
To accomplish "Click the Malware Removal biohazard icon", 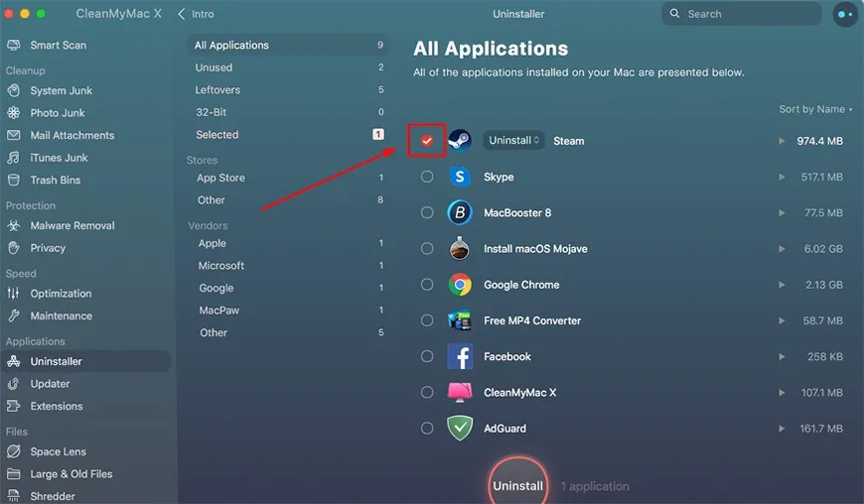I will [14, 225].
